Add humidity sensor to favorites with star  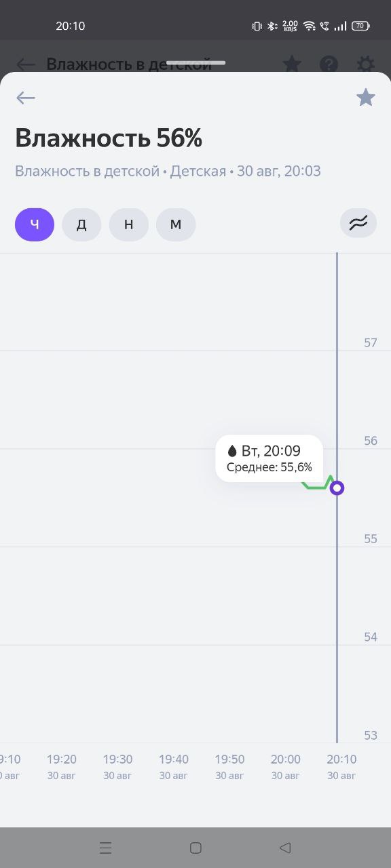[366, 97]
